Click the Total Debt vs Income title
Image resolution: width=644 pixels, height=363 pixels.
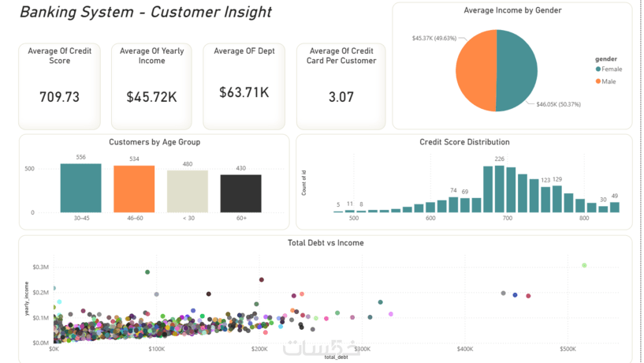tap(326, 243)
